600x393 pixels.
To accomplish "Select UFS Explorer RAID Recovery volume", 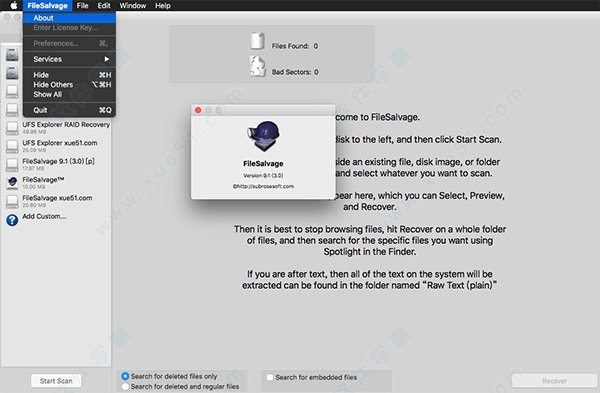I will tap(56, 128).
